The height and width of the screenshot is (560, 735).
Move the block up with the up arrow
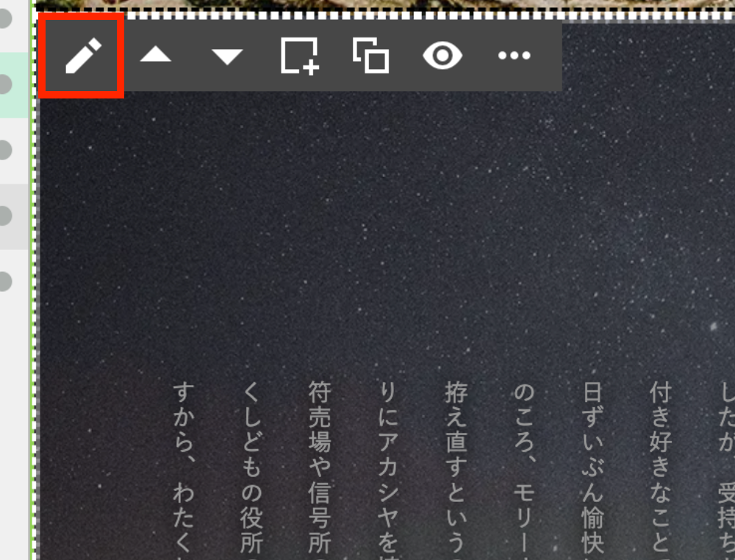pos(155,56)
